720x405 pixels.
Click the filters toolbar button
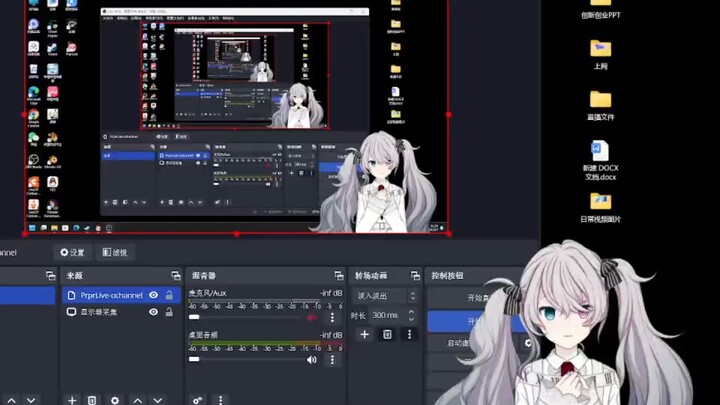[113, 252]
